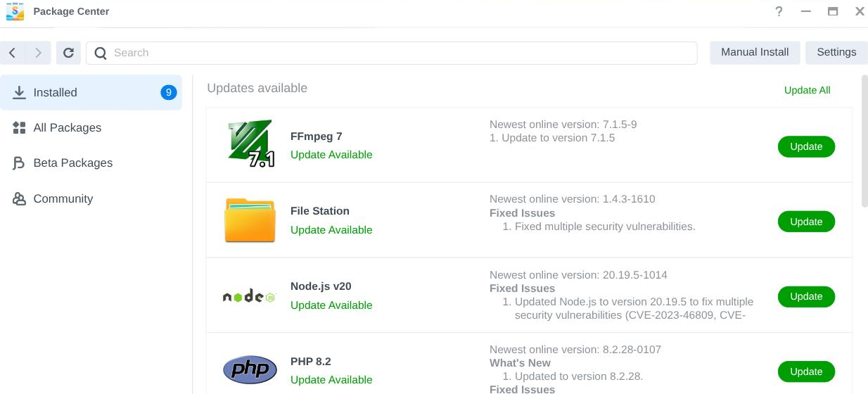Screen dimensions: 868x394
Task: Click the Beta Packages icon
Action: pos(19,163)
